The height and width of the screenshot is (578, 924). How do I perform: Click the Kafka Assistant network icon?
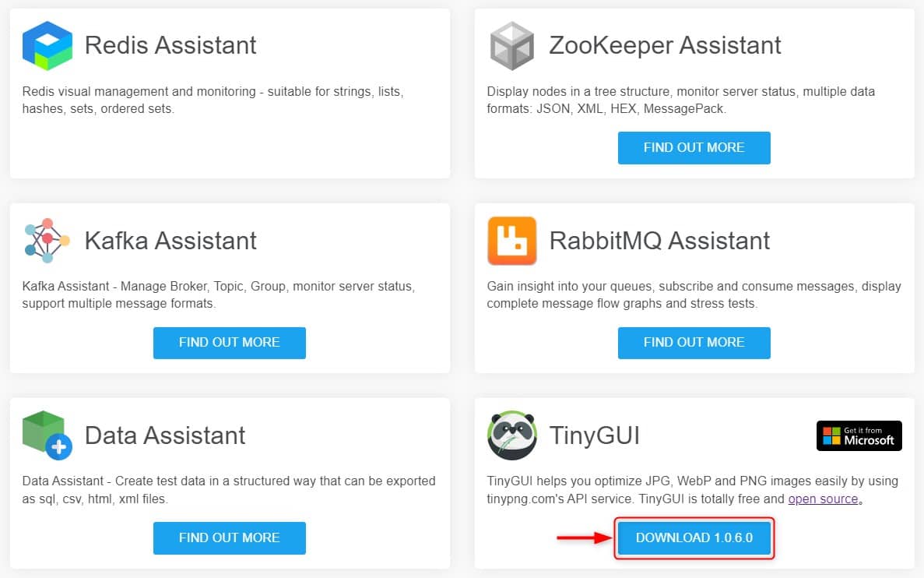47,240
